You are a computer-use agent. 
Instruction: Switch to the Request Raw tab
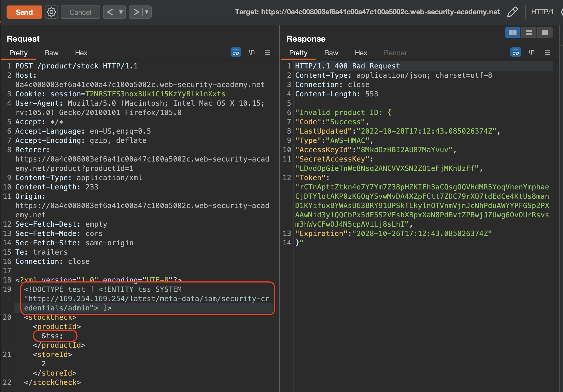click(x=51, y=53)
